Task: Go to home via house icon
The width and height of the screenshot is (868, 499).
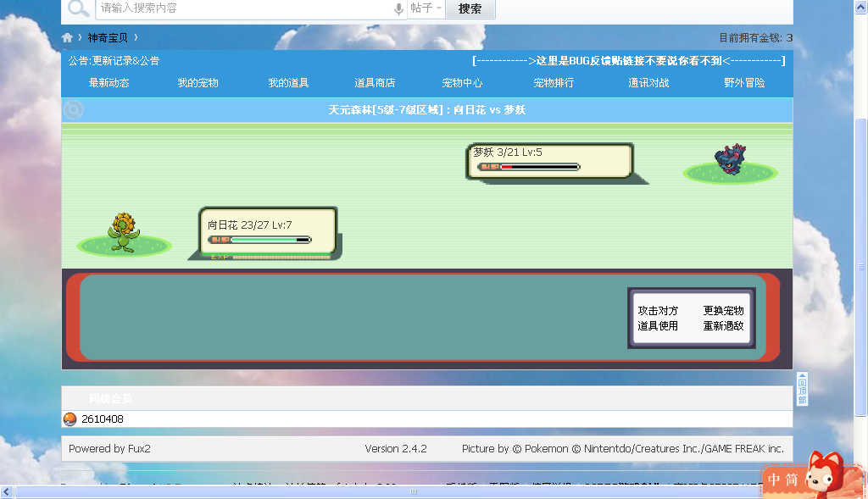Action: pyautogui.click(x=68, y=37)
